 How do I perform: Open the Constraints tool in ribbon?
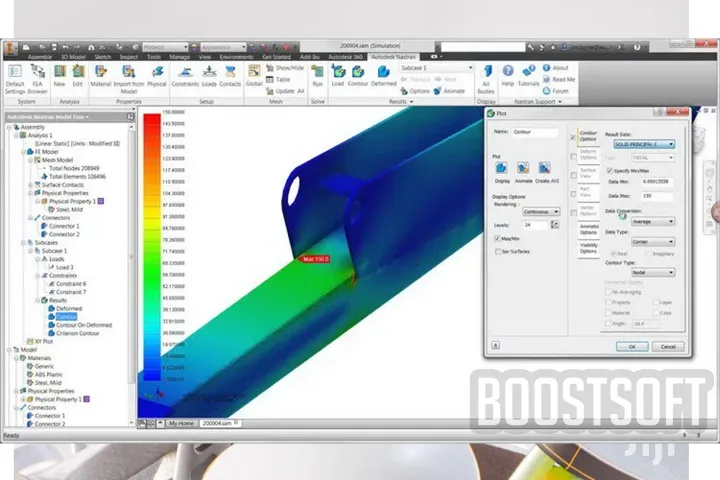(x=185, y=76)
